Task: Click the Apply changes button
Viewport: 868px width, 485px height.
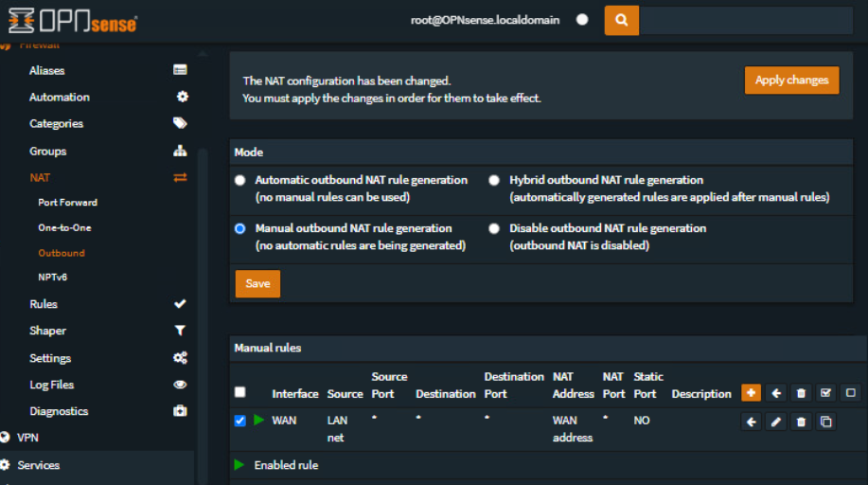Action: point(791,80)
